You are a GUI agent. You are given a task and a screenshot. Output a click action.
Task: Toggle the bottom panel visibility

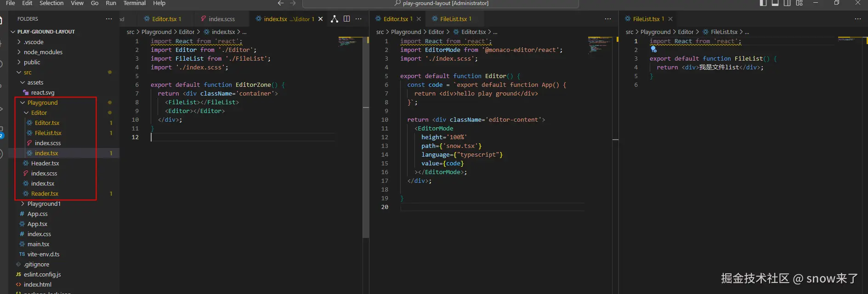point(775,3)
